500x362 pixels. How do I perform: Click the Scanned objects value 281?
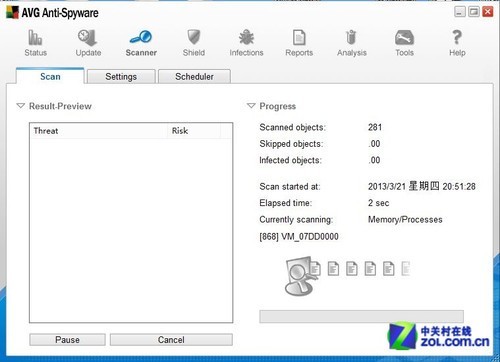tap(375, 127)
